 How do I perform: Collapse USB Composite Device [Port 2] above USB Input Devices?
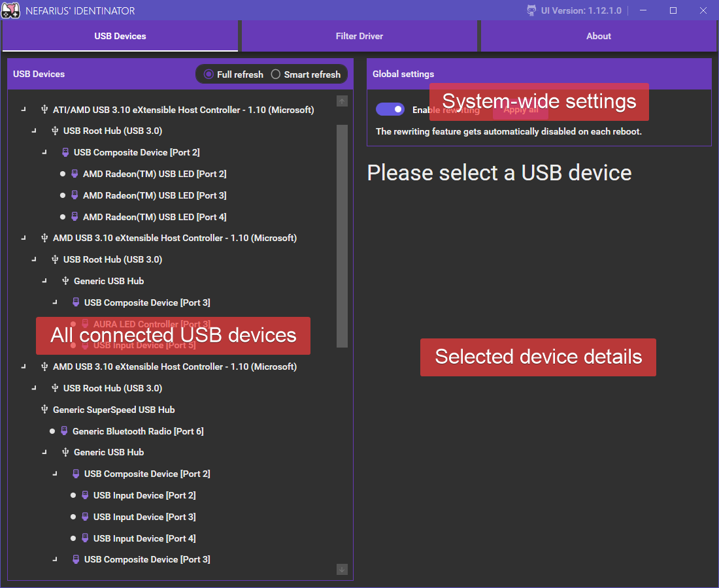click(x=55, y=474)
